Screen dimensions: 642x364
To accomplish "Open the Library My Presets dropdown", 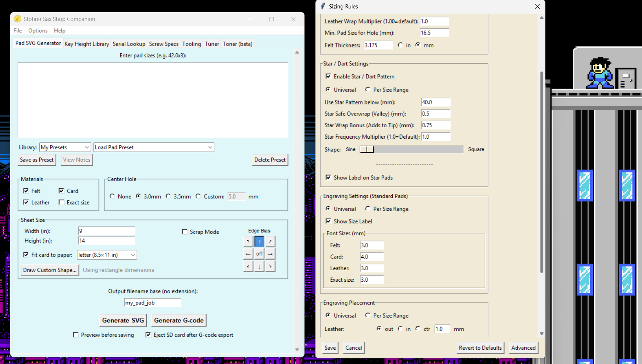I will [65, 147].
